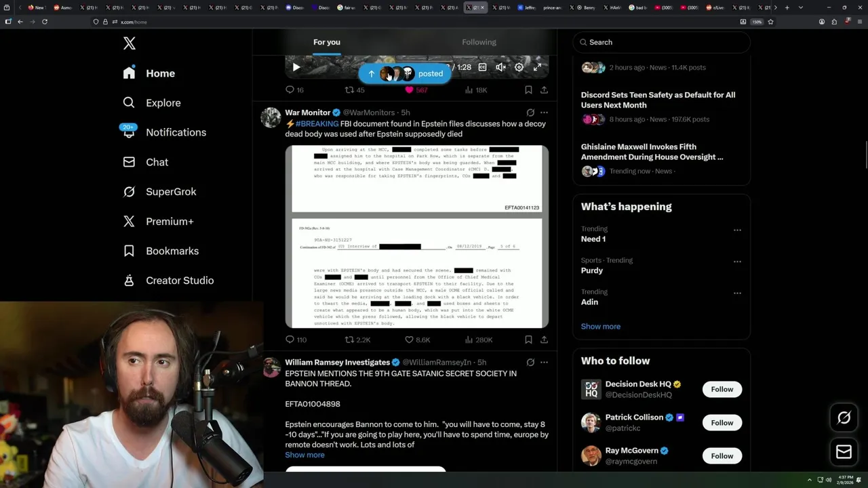The height and width of the screenshot is (488, 868).
Task: Open Grok action on William Ramsey post
Action: (x=530, y=362)
